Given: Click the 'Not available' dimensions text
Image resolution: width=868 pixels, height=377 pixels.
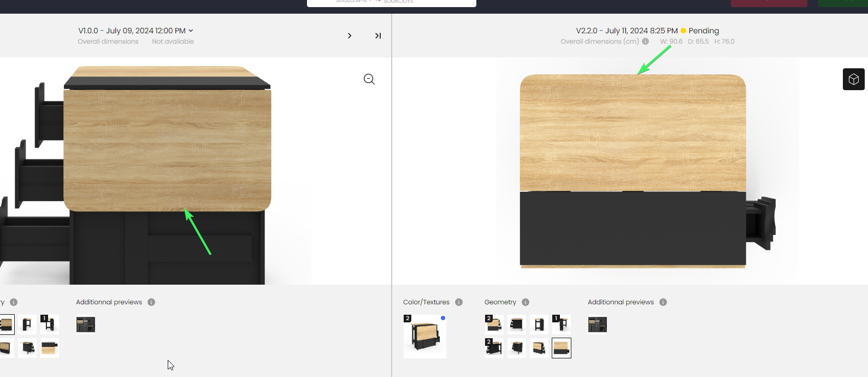Looking at the screenshot, I should [173, 42].
